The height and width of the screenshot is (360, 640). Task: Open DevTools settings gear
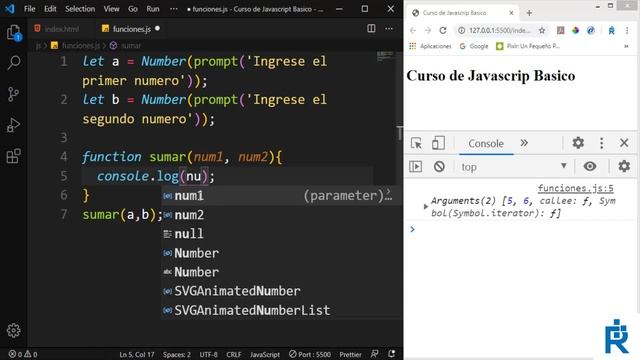578,143
